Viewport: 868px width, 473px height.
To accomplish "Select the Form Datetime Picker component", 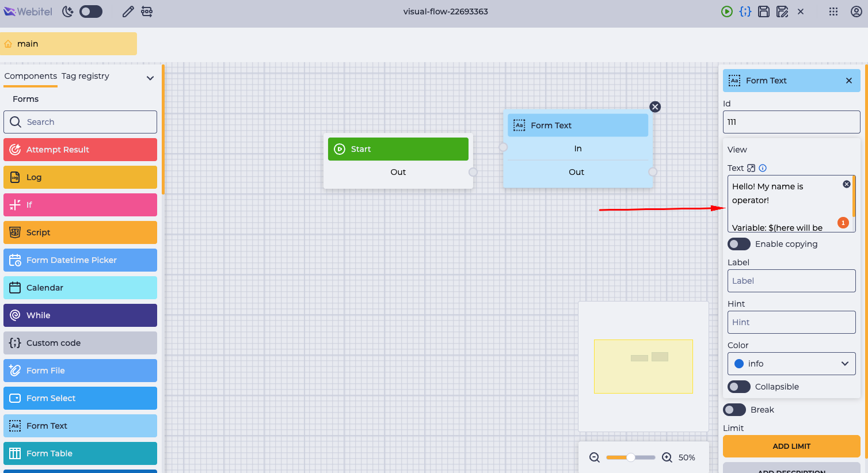I will 80,260.
